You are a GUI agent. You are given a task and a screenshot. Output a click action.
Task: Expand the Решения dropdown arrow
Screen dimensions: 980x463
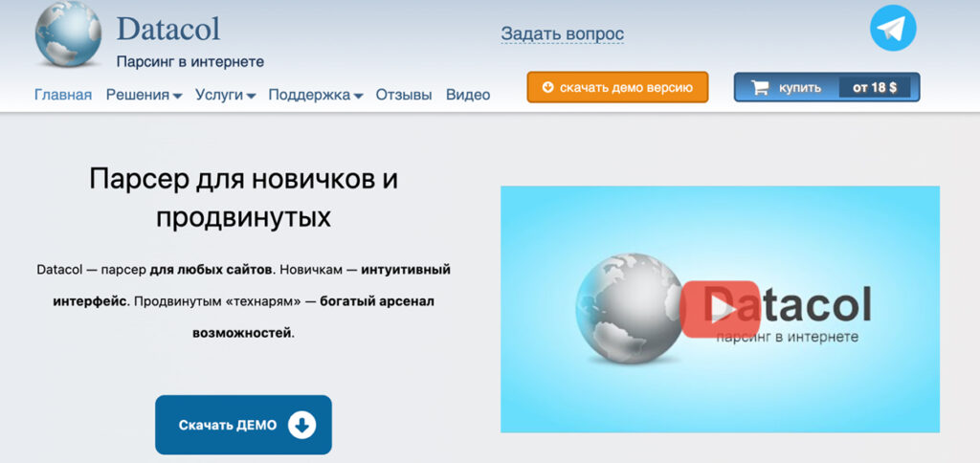pos(177,97)
